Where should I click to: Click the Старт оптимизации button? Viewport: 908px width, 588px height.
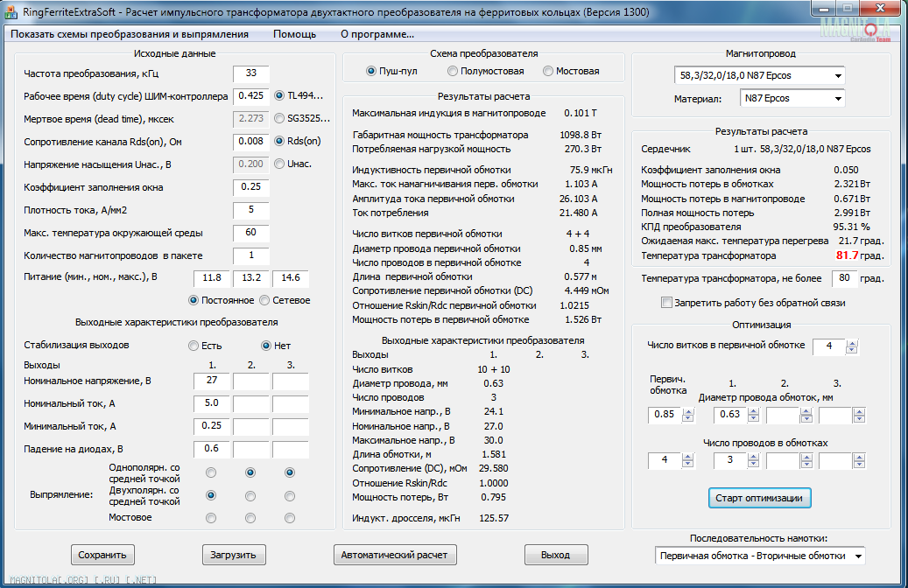(x=759, y=498)
